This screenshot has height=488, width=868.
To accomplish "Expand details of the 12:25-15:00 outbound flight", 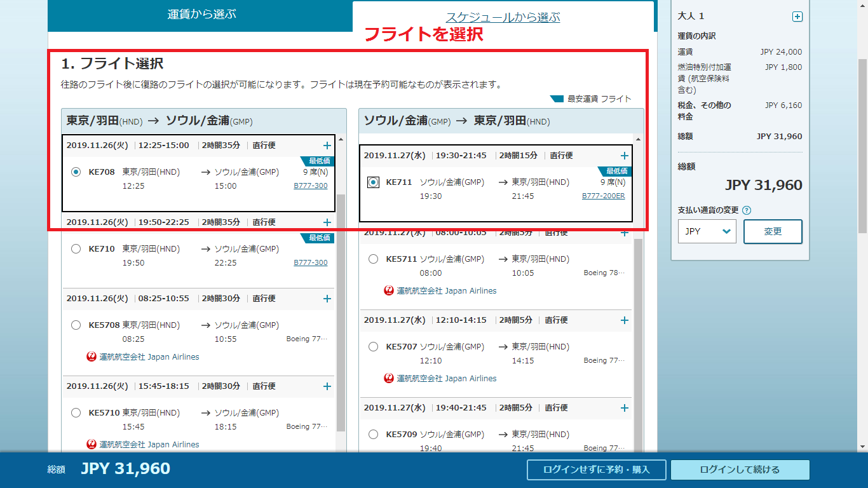I will (327, 146).
